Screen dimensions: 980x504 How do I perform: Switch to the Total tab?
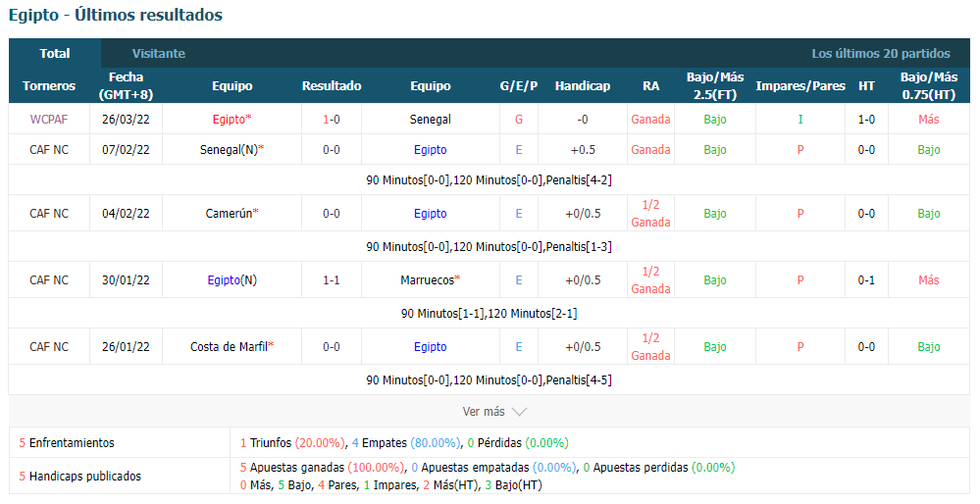pos(54,53)
